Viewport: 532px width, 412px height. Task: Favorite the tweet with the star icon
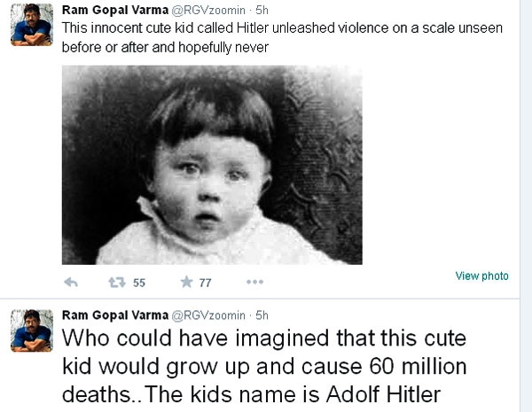(186, 283)
